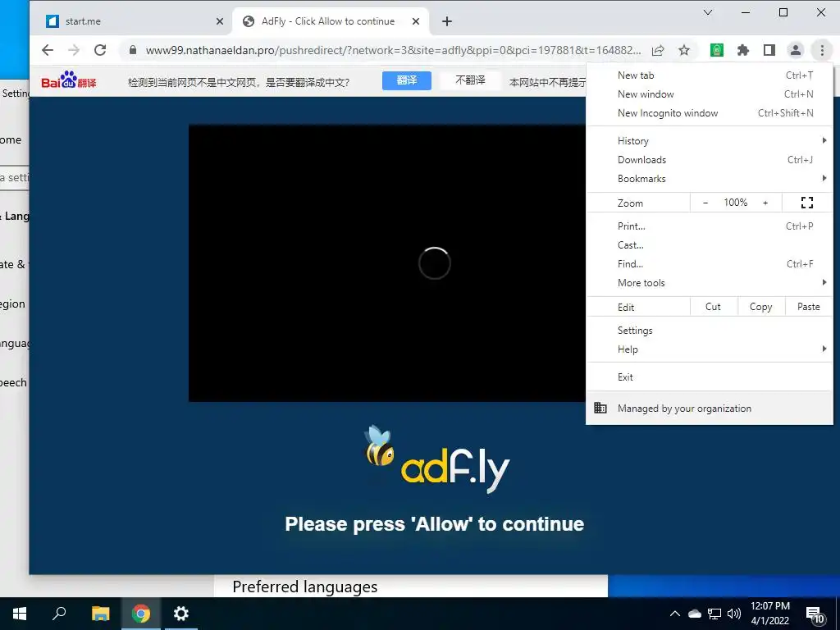Choose Exit from the Chrome menu
The height and width of the screenshot is (630, 840).
pos(710,377)
